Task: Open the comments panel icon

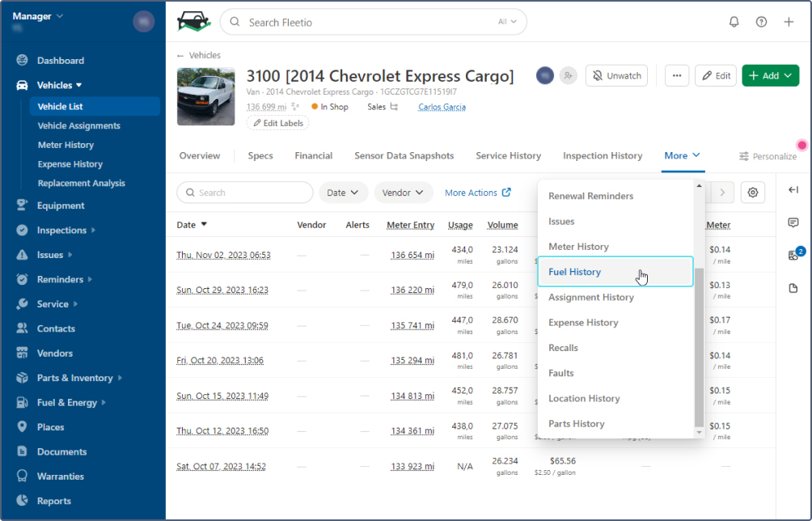Action: tap(793, 222)
